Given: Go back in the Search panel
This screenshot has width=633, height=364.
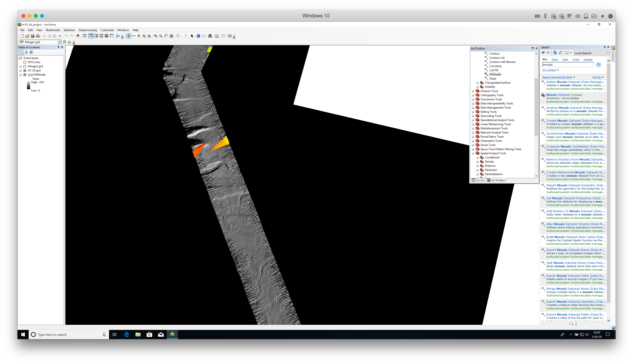Looking at the screenshot, I should (543, 53).
